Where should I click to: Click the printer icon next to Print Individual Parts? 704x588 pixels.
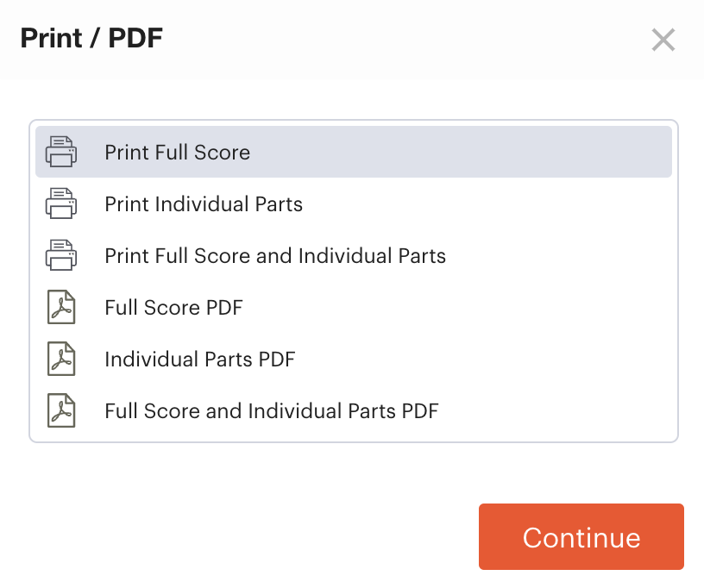click(x=60, y=203)
